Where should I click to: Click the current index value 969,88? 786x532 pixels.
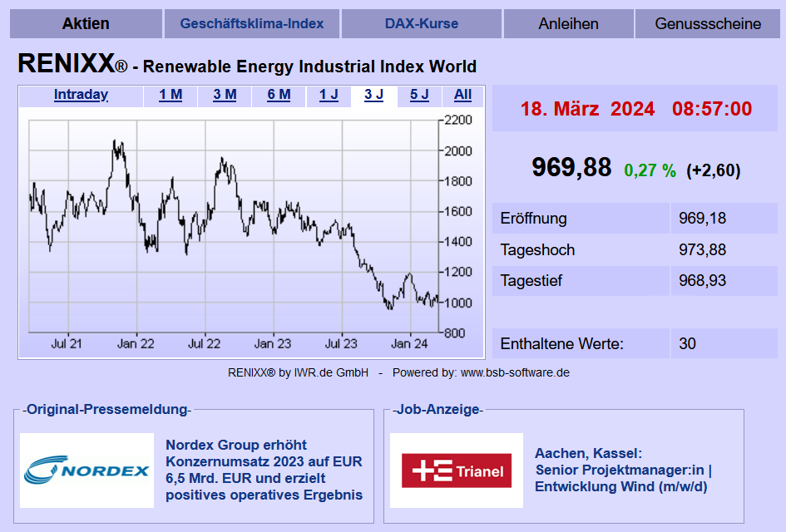point(571,168)
